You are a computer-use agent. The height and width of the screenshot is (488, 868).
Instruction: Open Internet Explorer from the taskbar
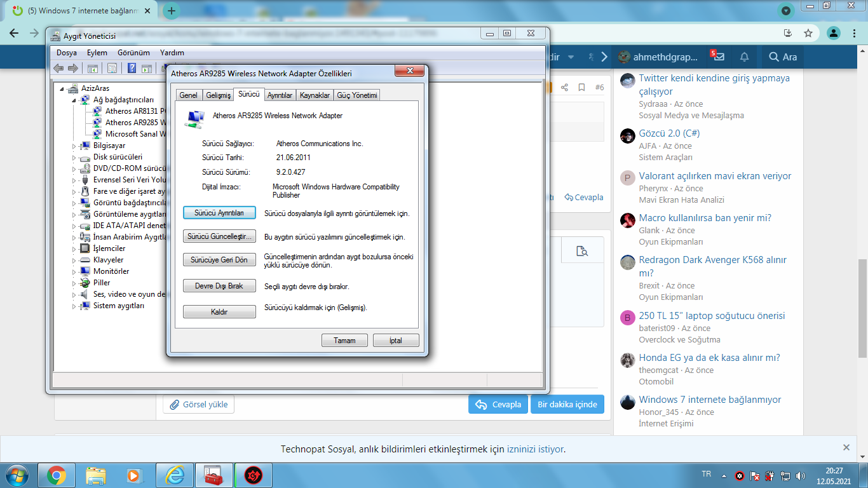[174, 475]
